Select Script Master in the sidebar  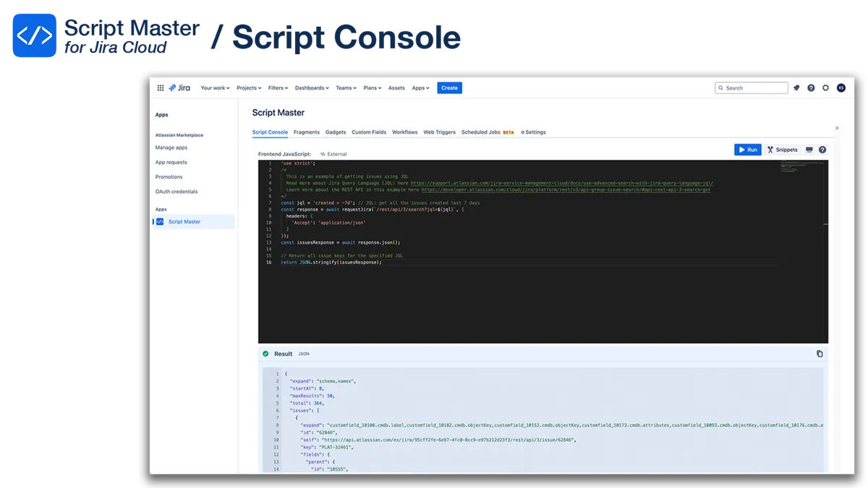pos(194,222)
